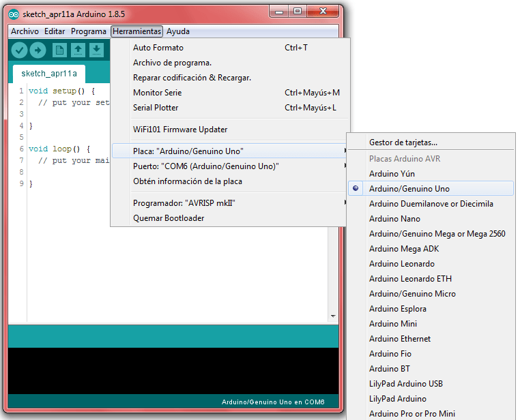The height and width of the screenshot is (420, 520).
Task: Click the Verify (checkmark) toolbar icon
Action: click(x=19, y=50)
